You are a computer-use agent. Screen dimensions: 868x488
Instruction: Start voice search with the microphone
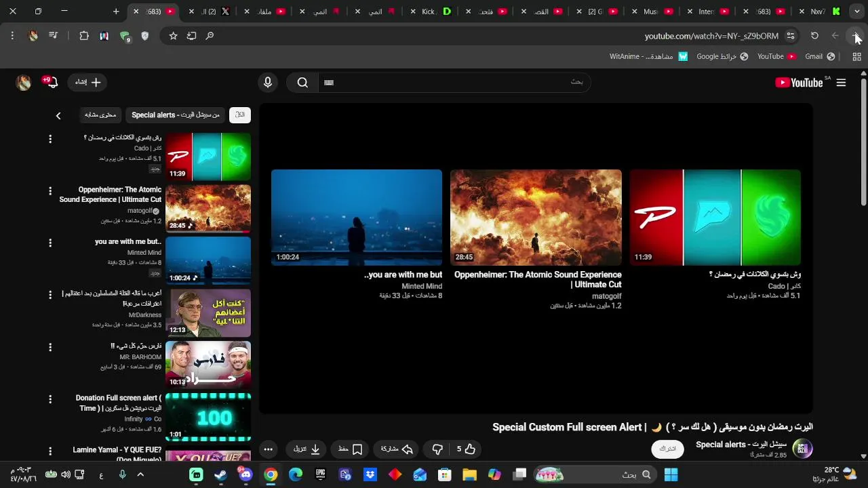268,83
